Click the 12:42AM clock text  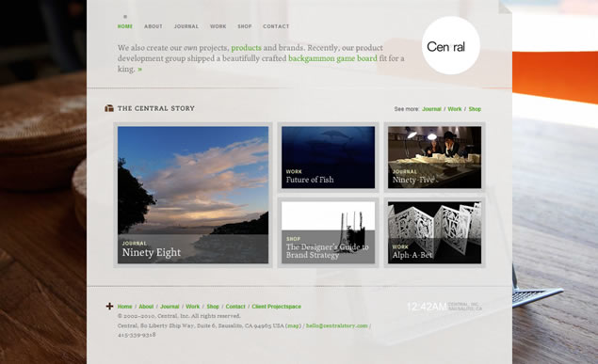(427, 307)
